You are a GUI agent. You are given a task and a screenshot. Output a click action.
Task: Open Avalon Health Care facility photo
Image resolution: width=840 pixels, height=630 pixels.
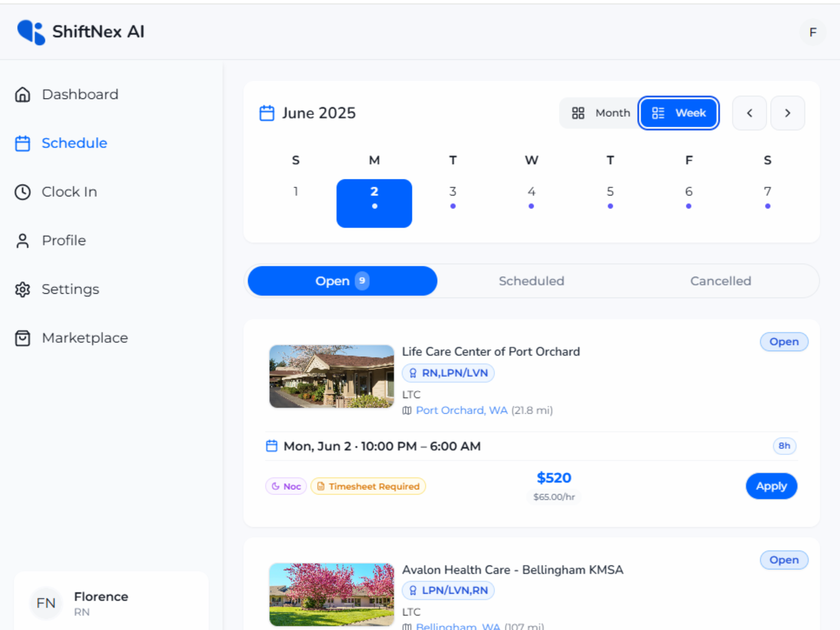(x=331, y=594)
